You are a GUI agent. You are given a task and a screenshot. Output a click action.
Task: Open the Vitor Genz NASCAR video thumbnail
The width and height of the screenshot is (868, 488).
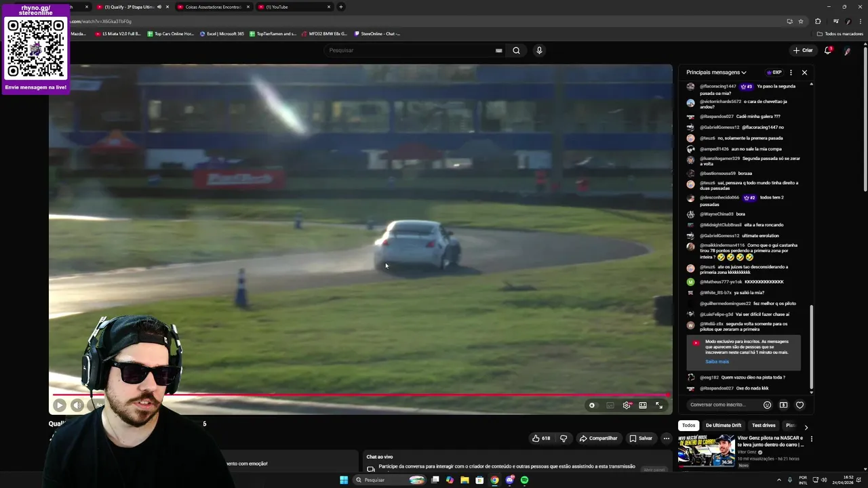point(706,451)
